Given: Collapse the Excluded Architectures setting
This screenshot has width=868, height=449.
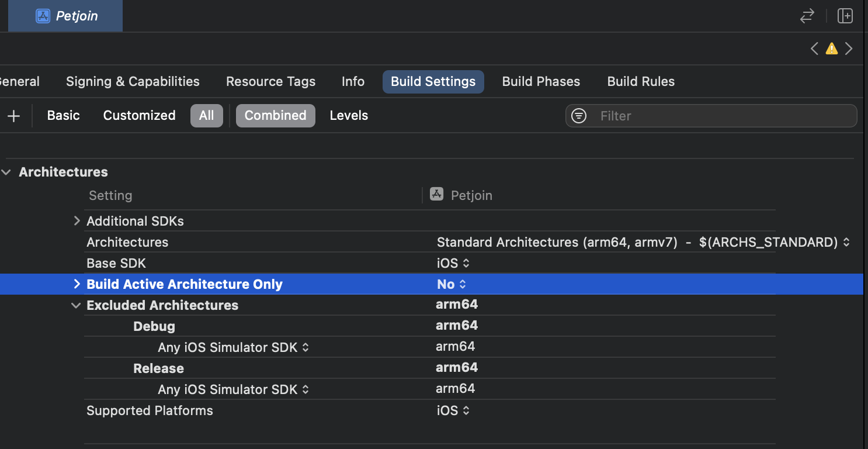Looking at the screenshot, I should point(76,305).
